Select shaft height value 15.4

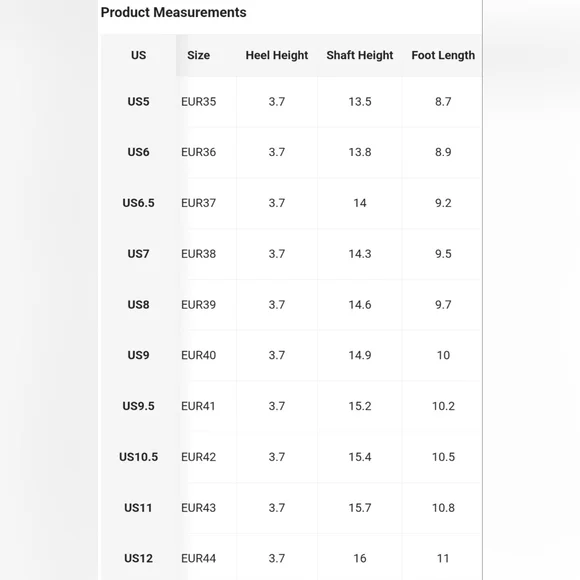(x=360, y=457)
